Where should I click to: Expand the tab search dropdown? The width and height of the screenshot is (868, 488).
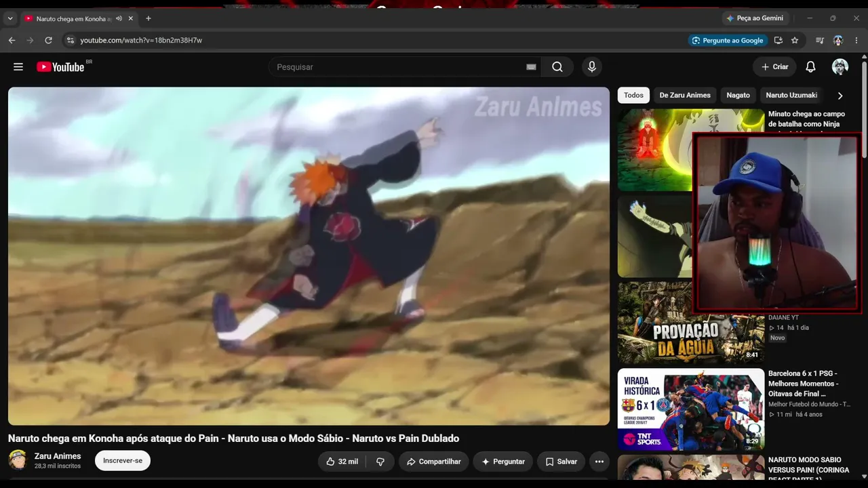(x=10, y=18)
